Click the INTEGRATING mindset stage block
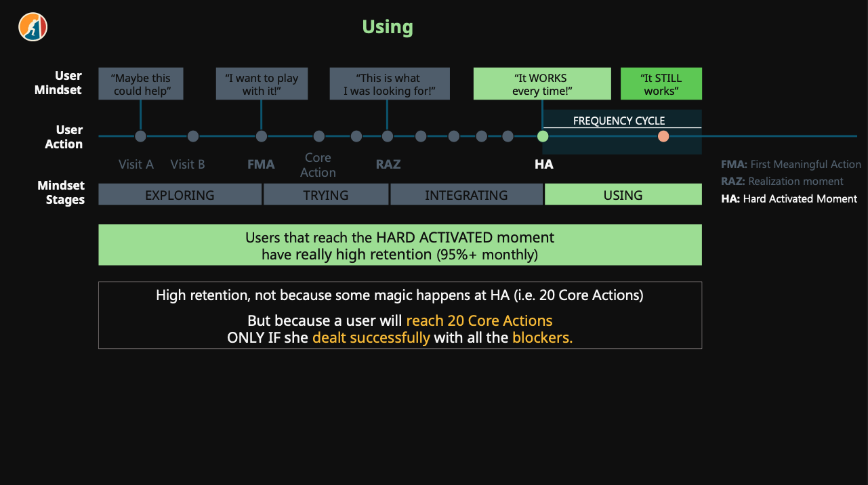The height and width of the screenshot is (485, 868). [466, 195]
